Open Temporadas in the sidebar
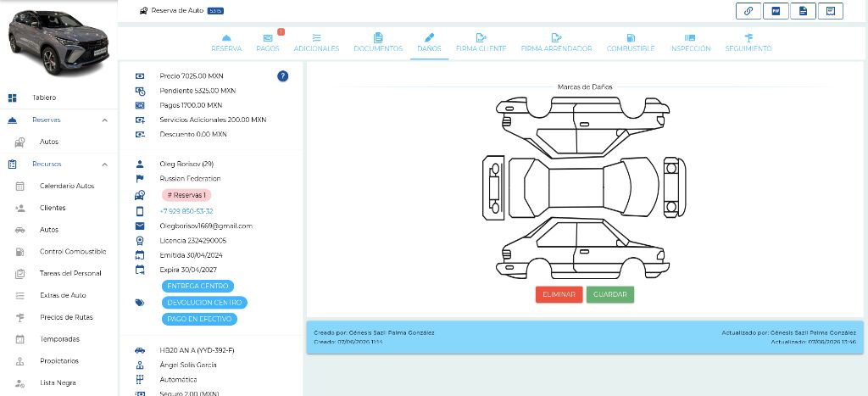This screenshot has height=396, width=868. pyautogui.click(x=58, y=339)
